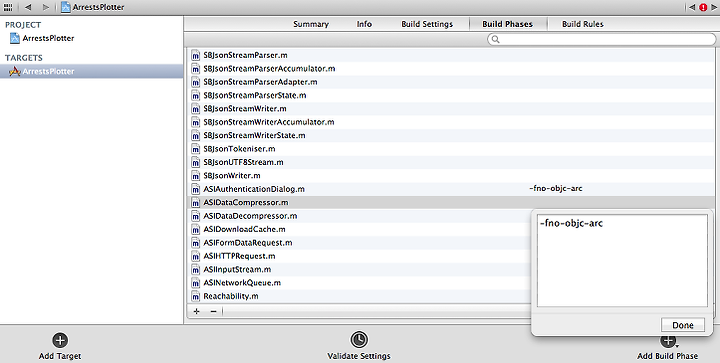This screenshot has width=720, height=363.
Task: Select SBJsonStreamWriterAccumulator.m file
Action: pos(269,122)
